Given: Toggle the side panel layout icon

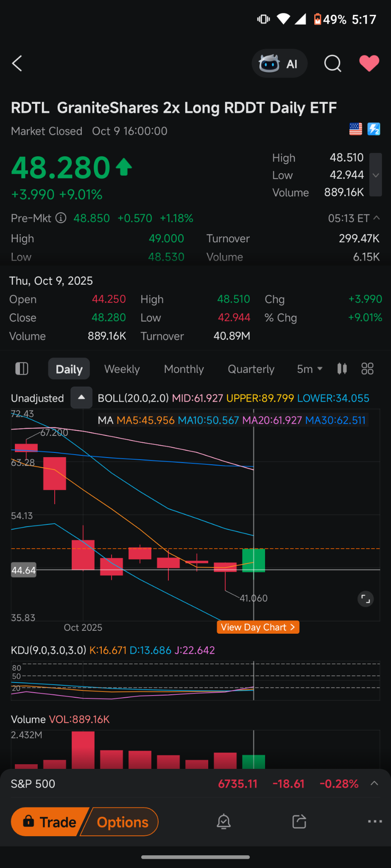Looking at the screenshot, I should pos(22,369).
